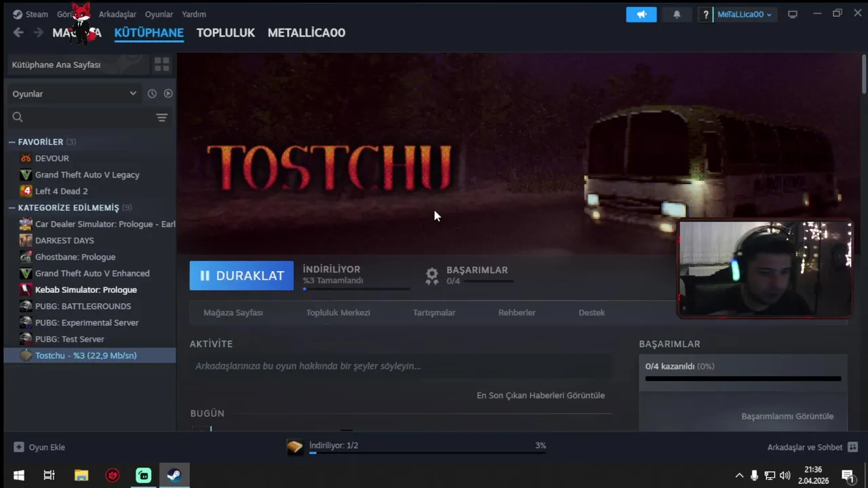
Task: Pause download with DURAKLAT button
Action: (241, 276)
